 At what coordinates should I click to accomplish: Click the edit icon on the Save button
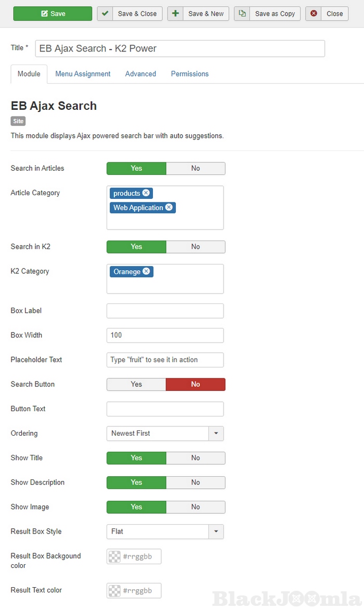click(44, 14)
